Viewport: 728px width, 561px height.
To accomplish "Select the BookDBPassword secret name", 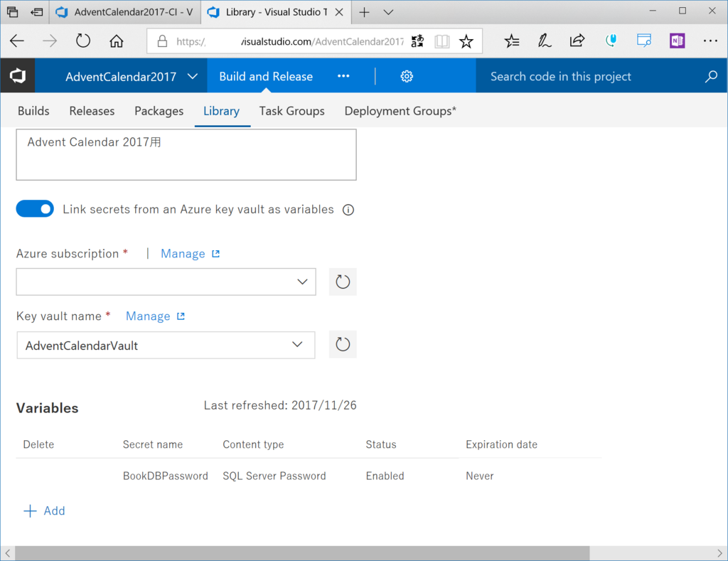I will (x=165, y=476).
